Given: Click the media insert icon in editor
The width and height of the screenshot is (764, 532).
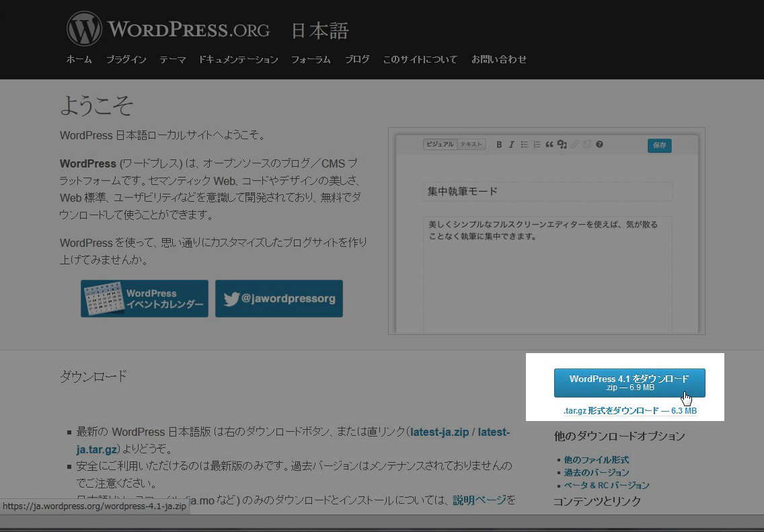Looking at the screenshot, I should (x=562, y=144).
